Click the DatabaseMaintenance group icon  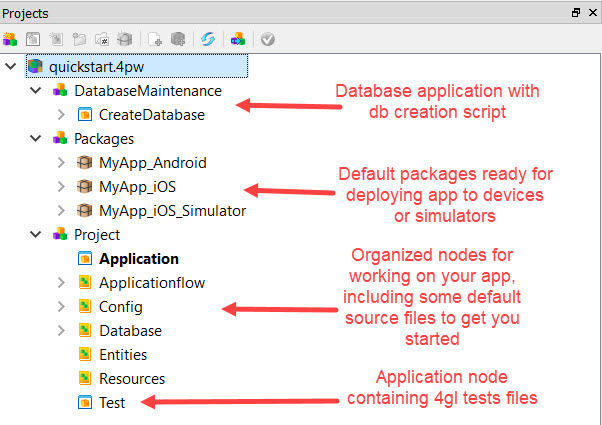[60, 91]
